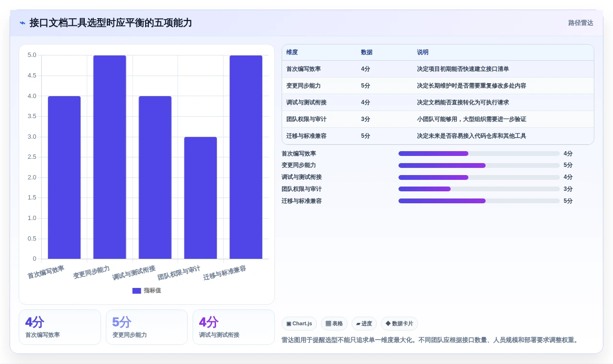
Task: Click the 首次编写效率 bar in chart
Action: [x=64, y=177]
